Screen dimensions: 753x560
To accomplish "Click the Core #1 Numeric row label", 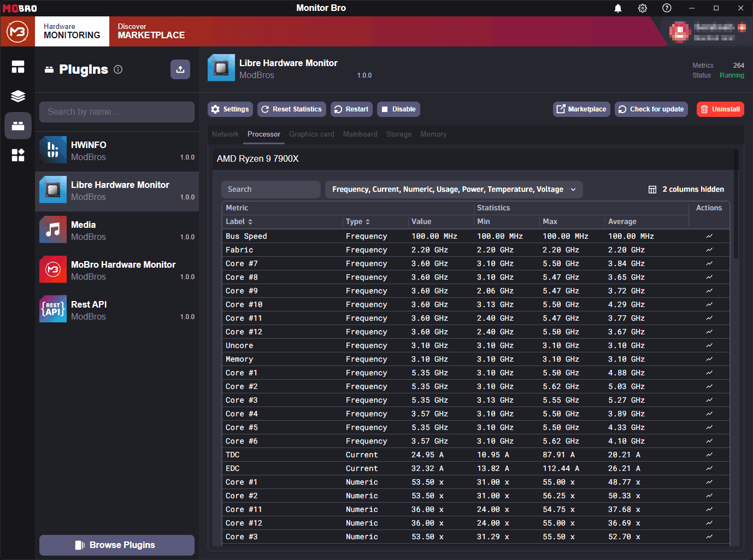I will point(242,482).
